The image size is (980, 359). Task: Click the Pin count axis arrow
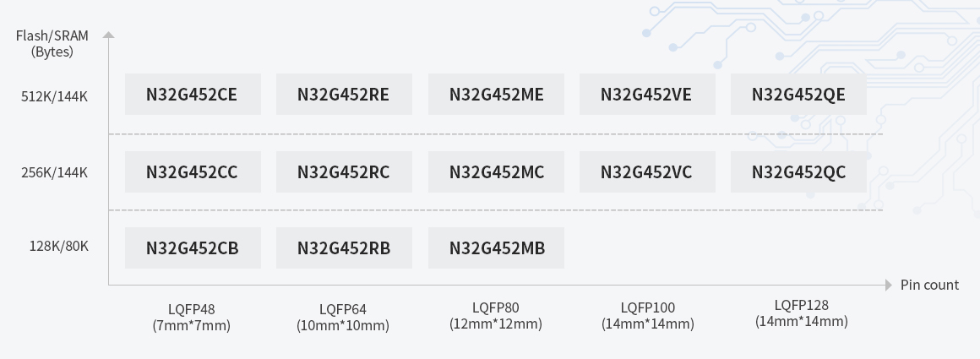click(x=889, y=286)
